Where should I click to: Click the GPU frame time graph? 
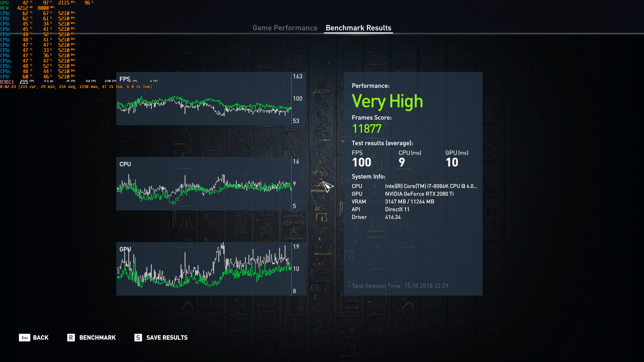tap(204, 269)
